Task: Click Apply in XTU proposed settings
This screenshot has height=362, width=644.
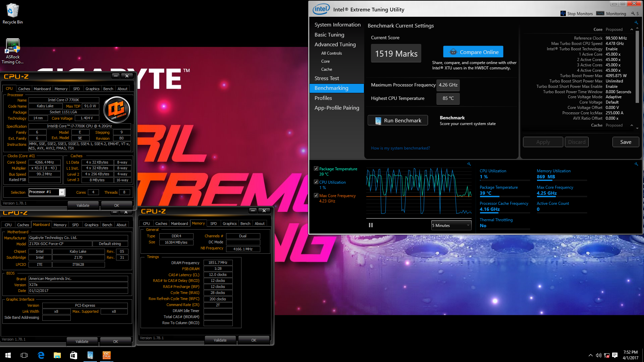Action: [x=543, y=142]
